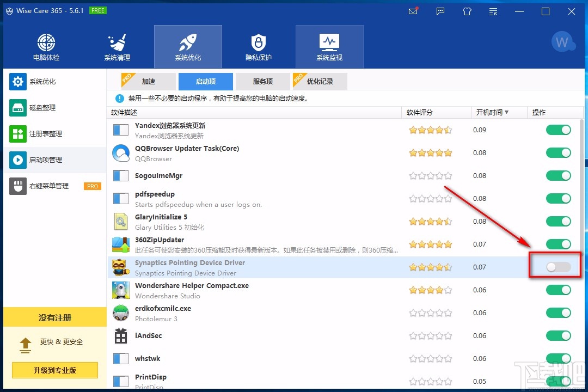Click the FREE edition badge in title
This screenshot has width=588, height=392.
point(98,10)
